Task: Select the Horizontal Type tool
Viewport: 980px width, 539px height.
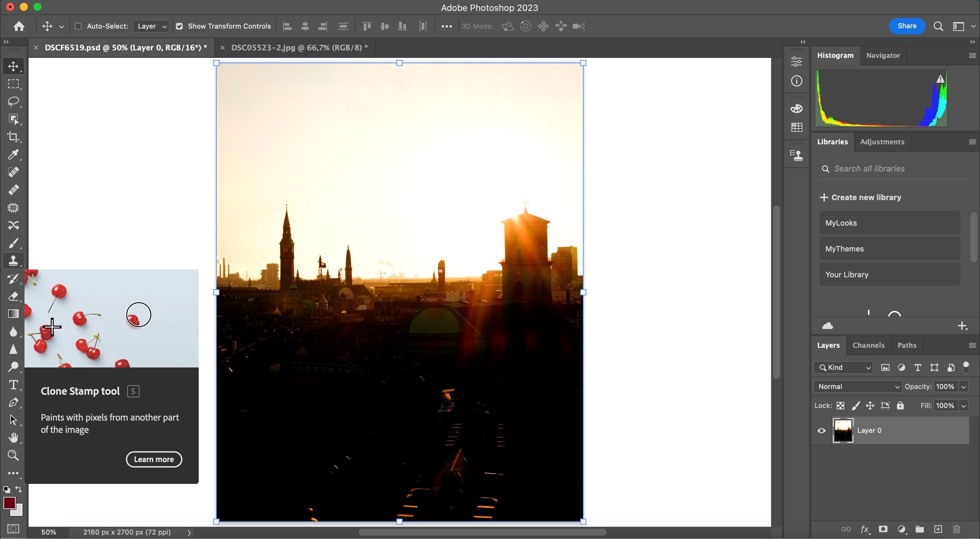Action: pyautogui.click(x=13, y=385)
